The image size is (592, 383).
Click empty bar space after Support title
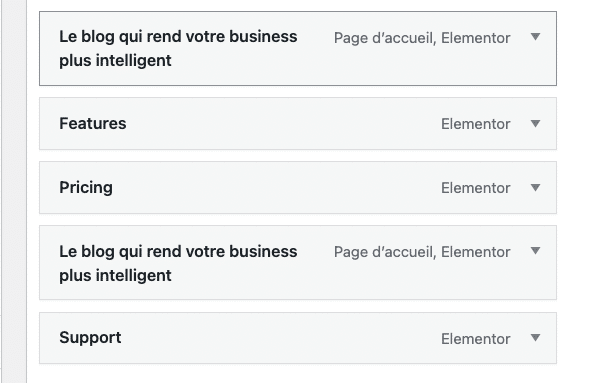pyautogui.click(x=279, y=338)
